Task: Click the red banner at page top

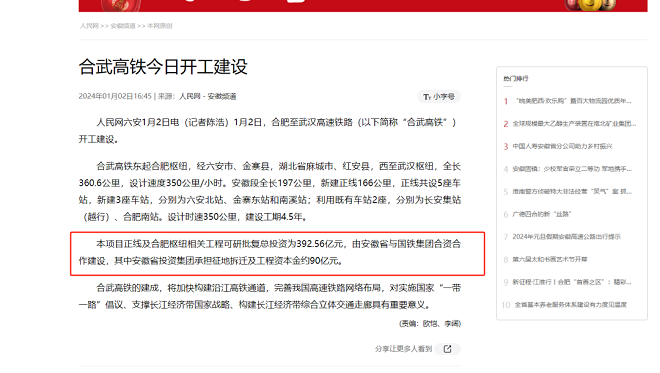Action: click(x=363, y=5)
